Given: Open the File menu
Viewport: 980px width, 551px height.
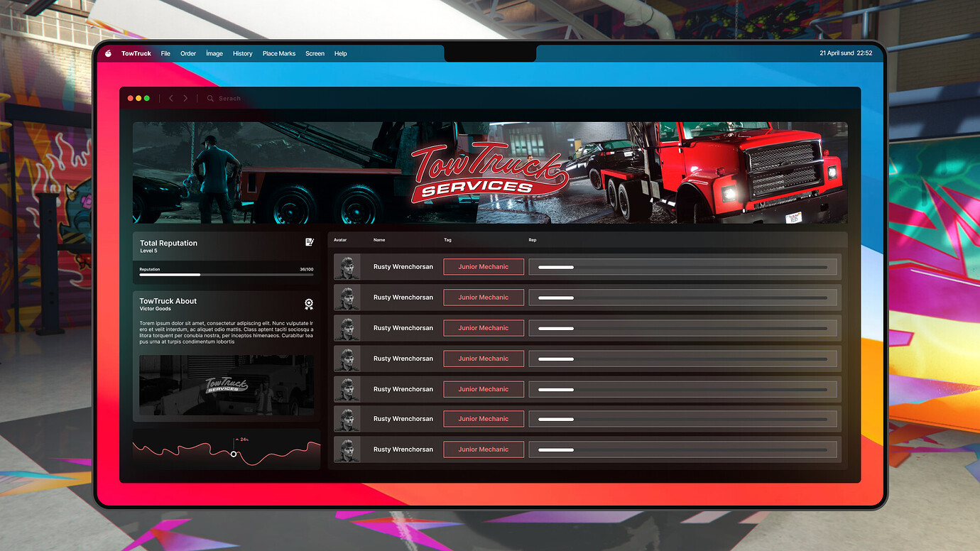Looking at the screenshot, I should click(x=165, y=53).
